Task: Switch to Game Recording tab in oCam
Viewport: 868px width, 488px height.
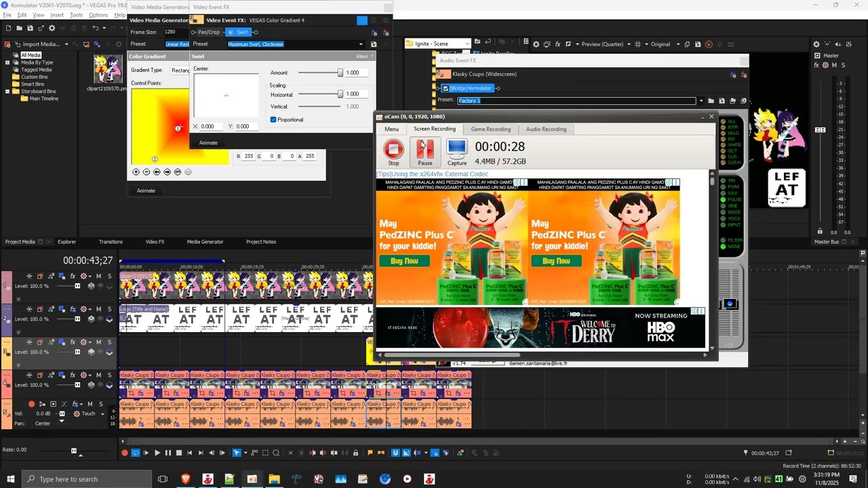Action: 491,129
